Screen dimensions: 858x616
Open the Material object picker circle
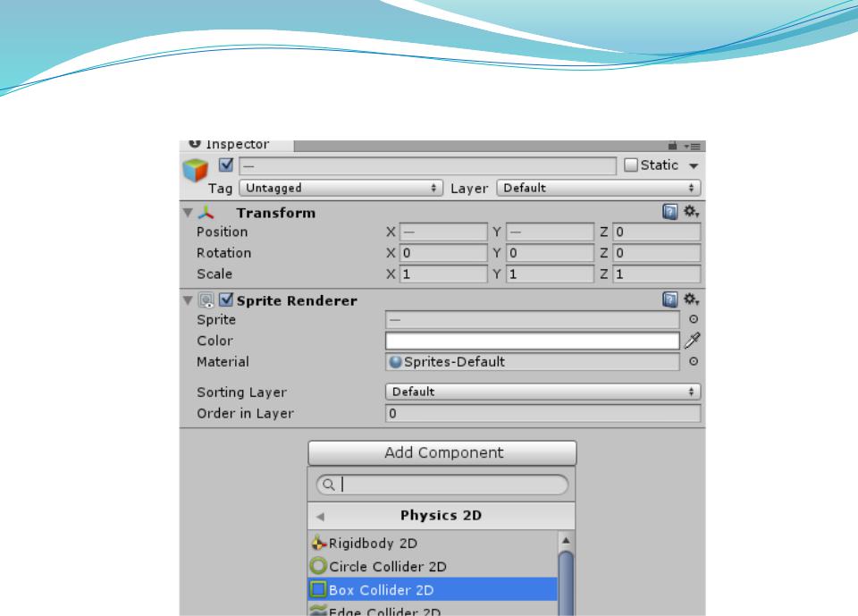point(694,361)
